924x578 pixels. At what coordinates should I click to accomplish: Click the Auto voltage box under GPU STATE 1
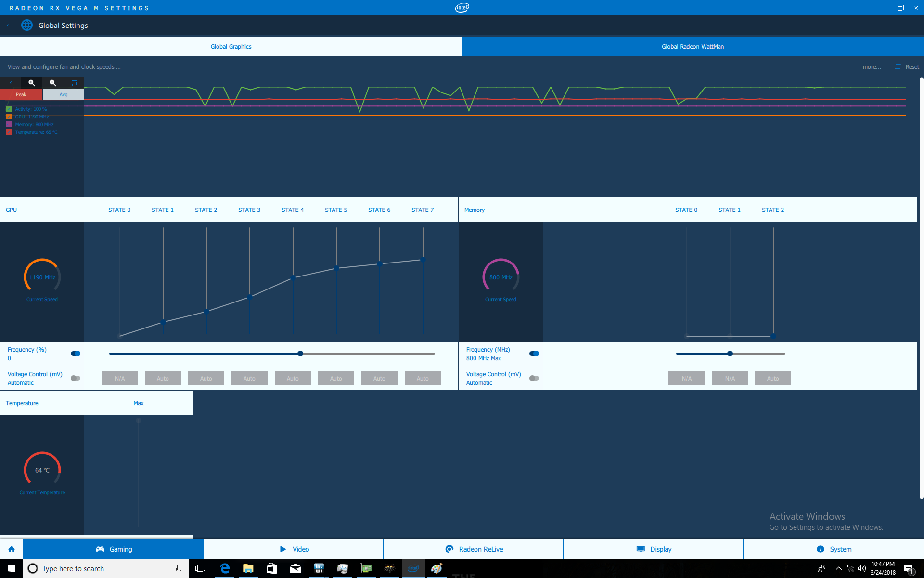coord(163,379)
